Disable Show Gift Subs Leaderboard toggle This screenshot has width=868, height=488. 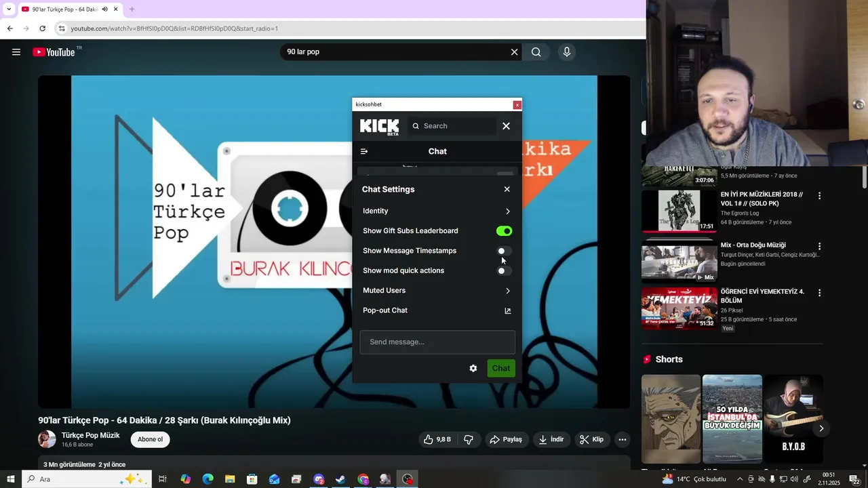(x=504, y=231)
